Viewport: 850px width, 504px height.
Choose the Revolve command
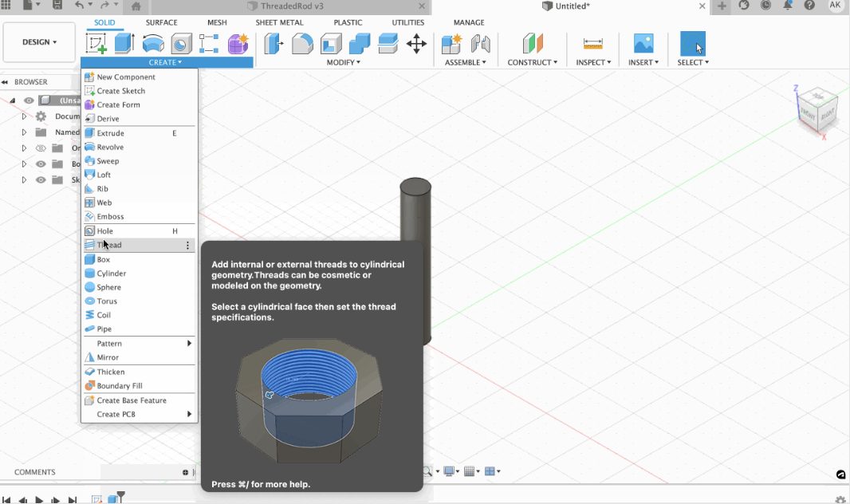107,147
